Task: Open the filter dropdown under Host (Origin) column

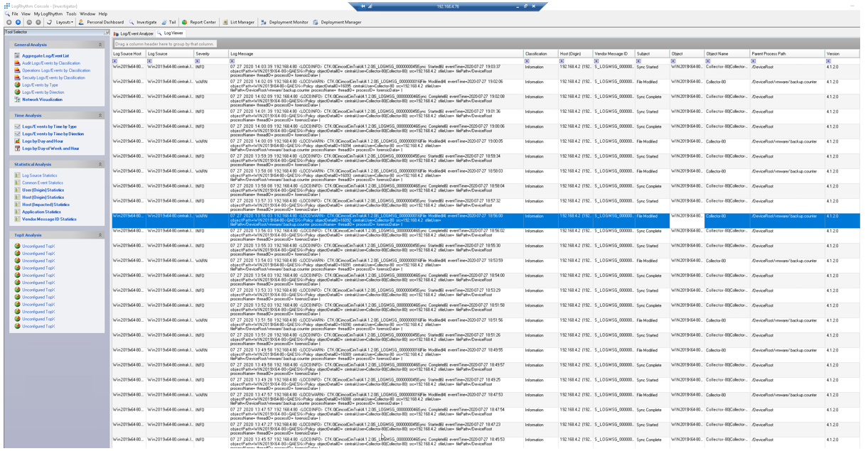Action: [x=562, y=61]
